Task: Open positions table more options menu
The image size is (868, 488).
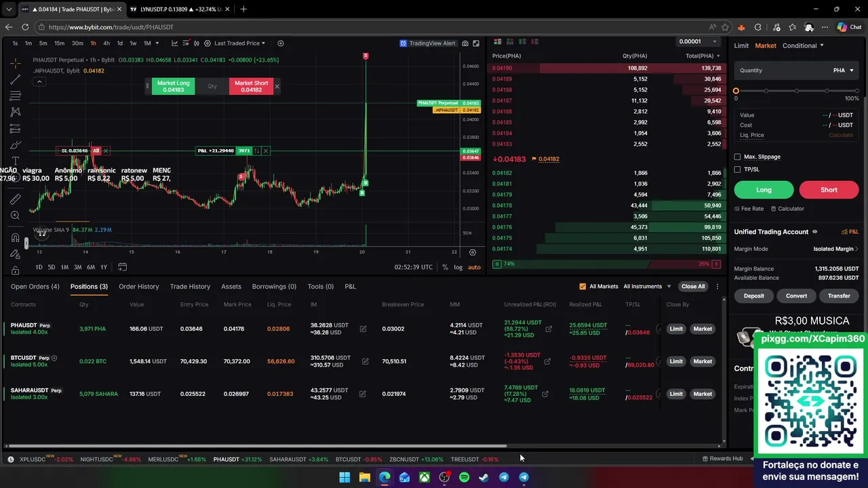Action: [717, 287]
